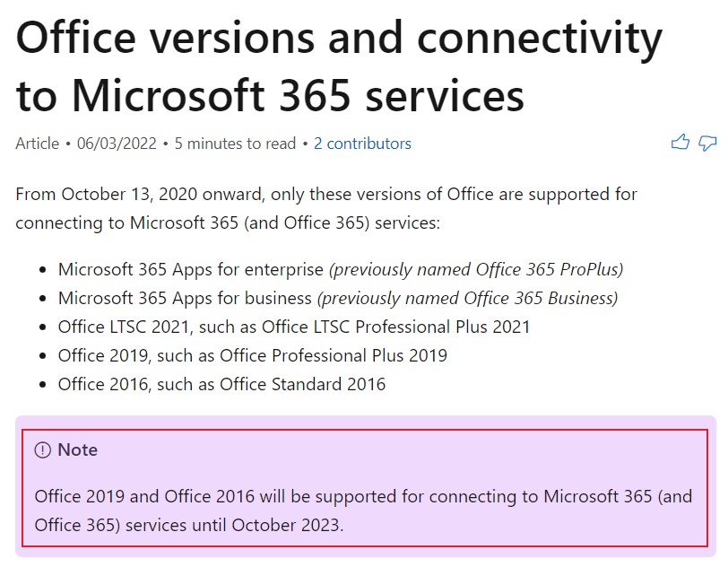Click the Office 2016 Standard list item

[221, 384]
